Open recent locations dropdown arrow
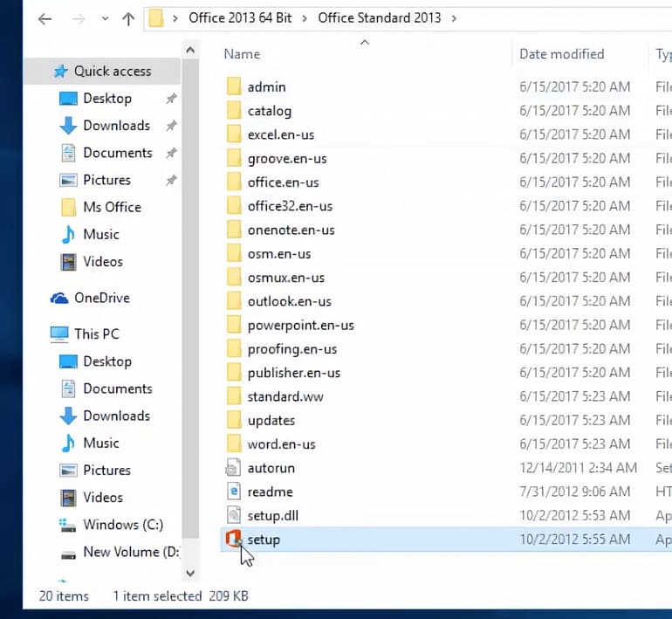The width and height of the screenshot is (672, 619). [x=105, y=18]
